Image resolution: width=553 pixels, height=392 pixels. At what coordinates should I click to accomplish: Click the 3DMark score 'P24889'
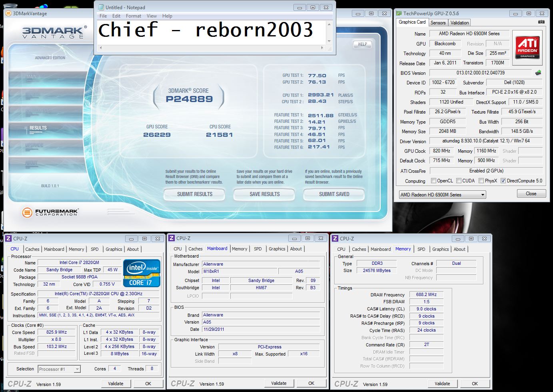coord(190,99)
